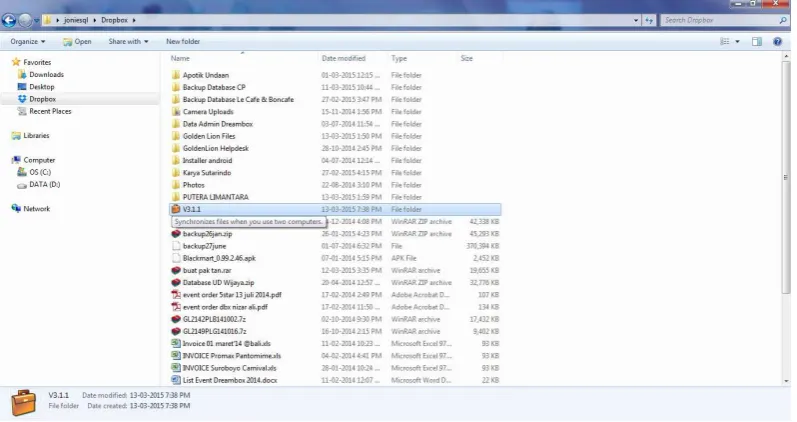
Task: Select the Apotik Undaan folder icon
Action: (x=176, y=75)
